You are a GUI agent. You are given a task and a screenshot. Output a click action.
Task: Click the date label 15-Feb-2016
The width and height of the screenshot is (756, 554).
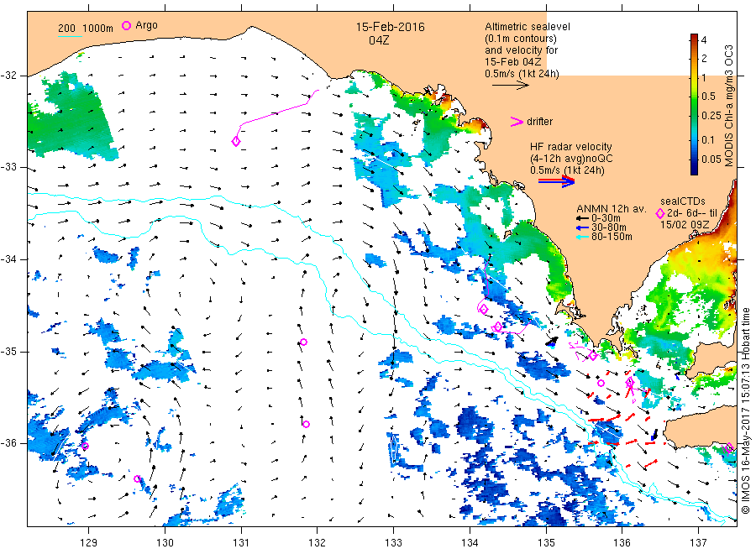pos(390,27)
